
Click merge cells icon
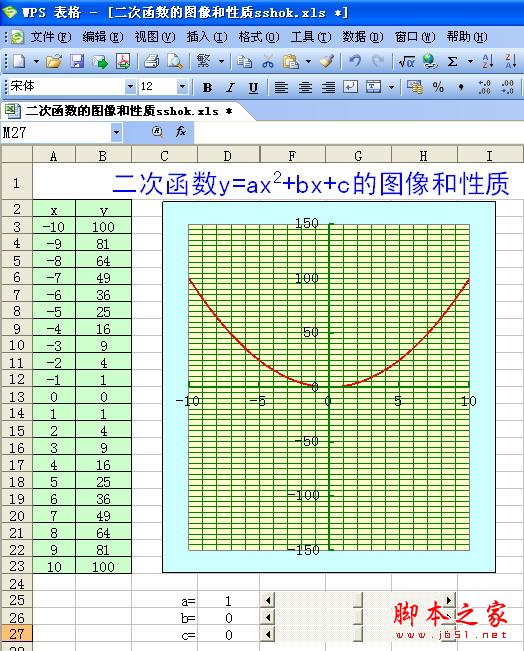[373, 87]
